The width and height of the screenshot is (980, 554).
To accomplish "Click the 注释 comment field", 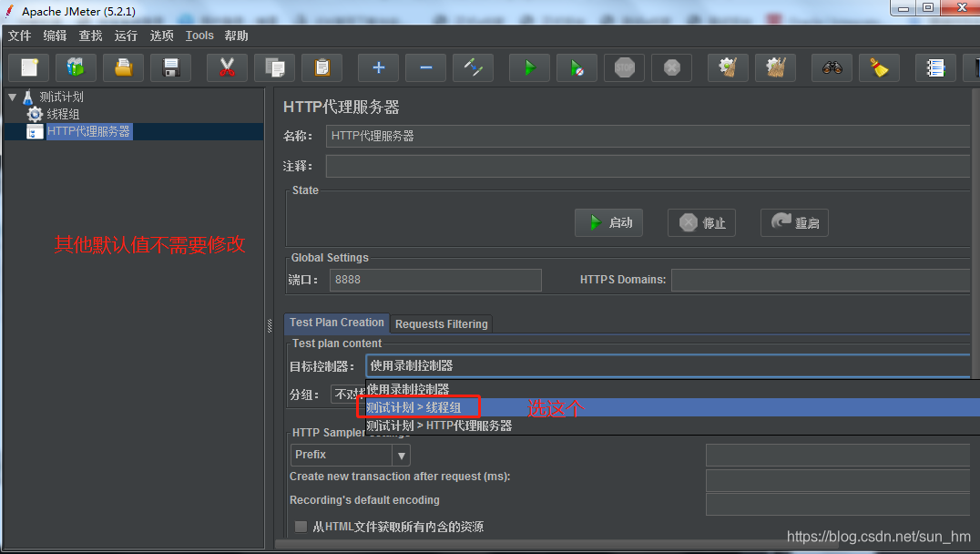I will tap(648, 167).
